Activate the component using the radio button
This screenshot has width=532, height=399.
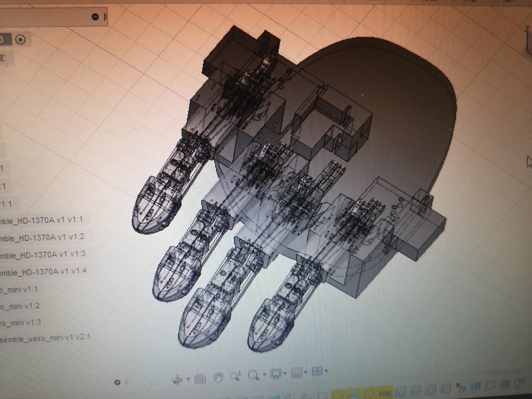tap(20, 39)
